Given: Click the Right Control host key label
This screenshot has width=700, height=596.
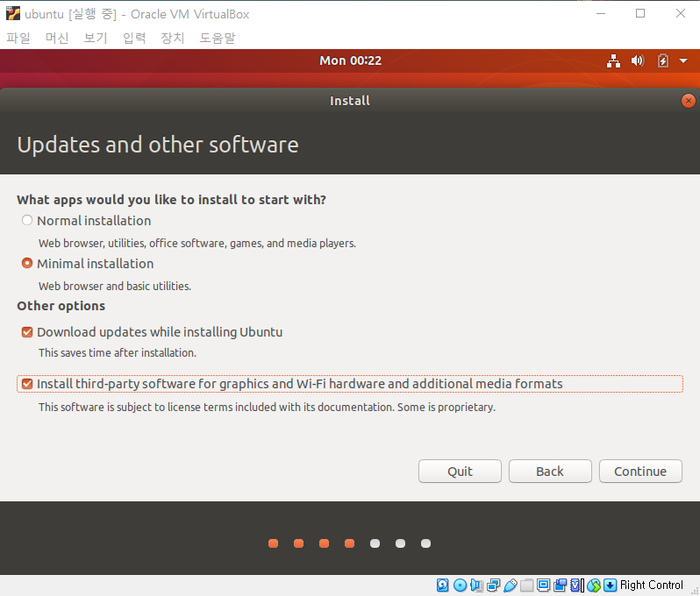Looking at the screenshot, I should pyautogui.click(x=652, y=585).
